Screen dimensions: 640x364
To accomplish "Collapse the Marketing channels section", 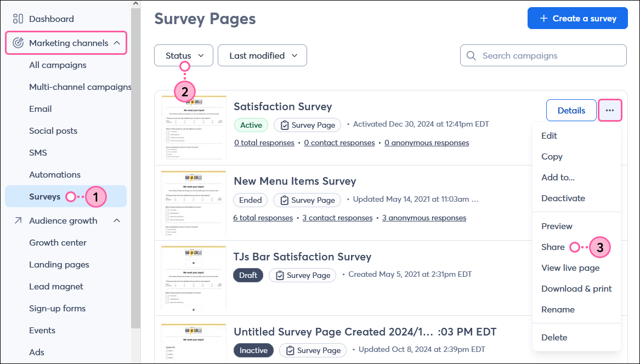I will pos(117,43).
